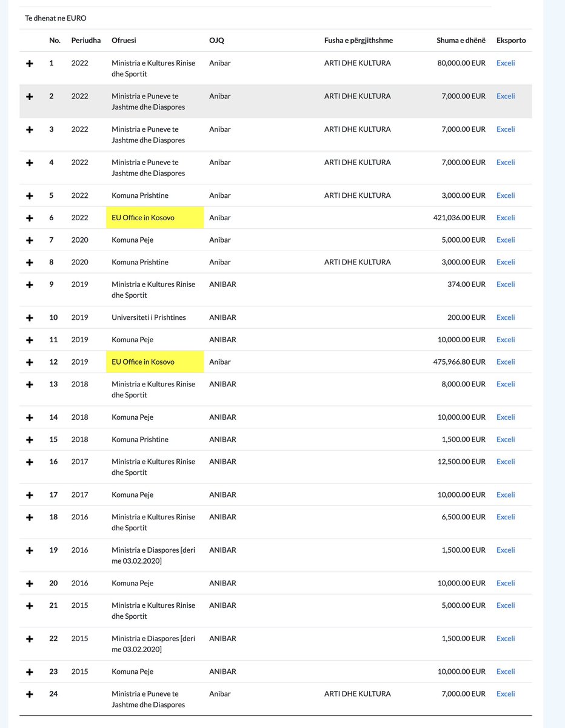Click the No. column header
The image size is (565, 728).
coord(55,41)
